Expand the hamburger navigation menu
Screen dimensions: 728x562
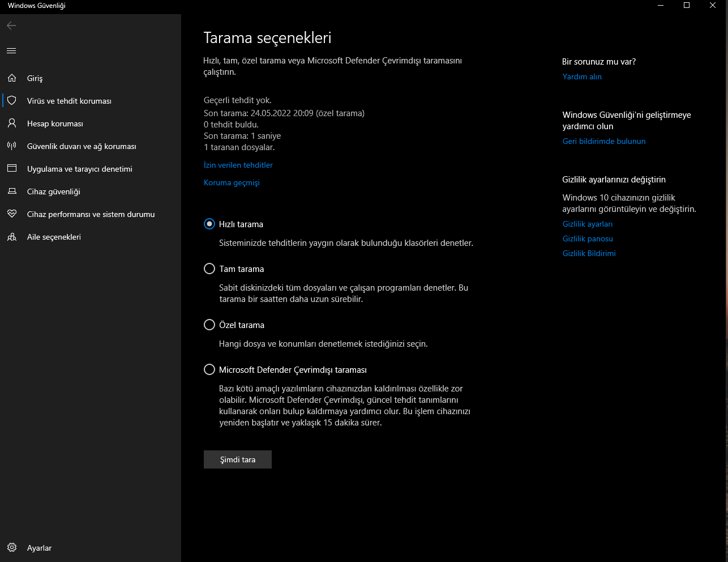point(11,51)
